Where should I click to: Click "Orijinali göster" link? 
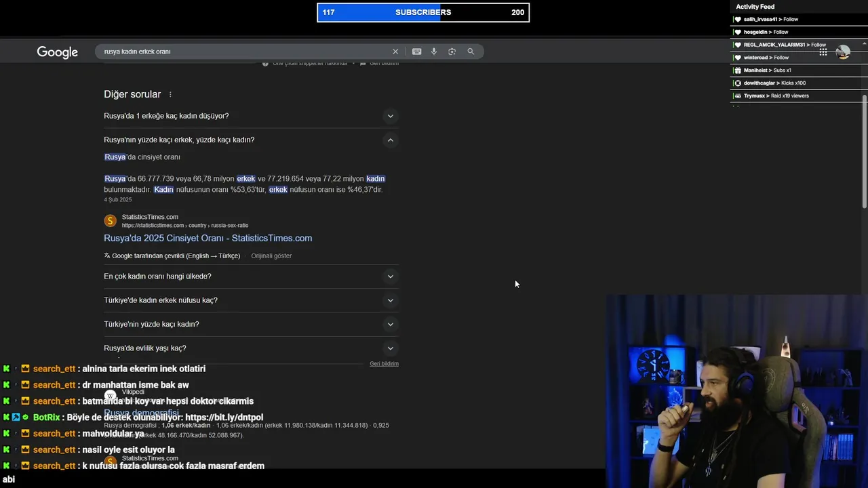[x=271, y=256]
